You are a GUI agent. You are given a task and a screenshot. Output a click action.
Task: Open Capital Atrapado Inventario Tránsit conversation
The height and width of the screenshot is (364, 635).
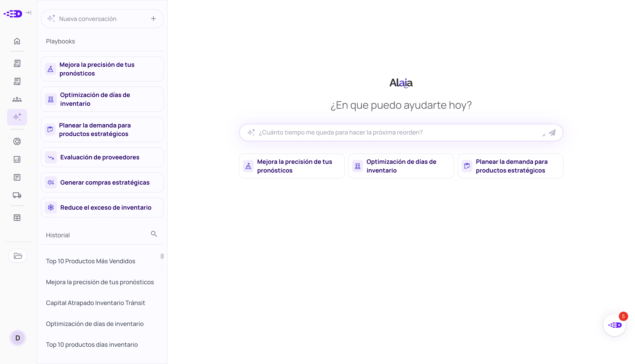95,303
